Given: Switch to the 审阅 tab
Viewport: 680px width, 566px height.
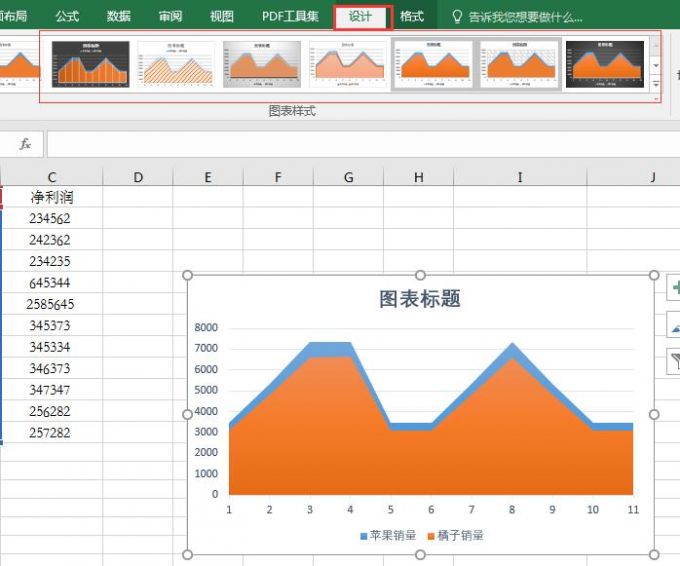Looking at the screenshot, I should pos(170,16).
